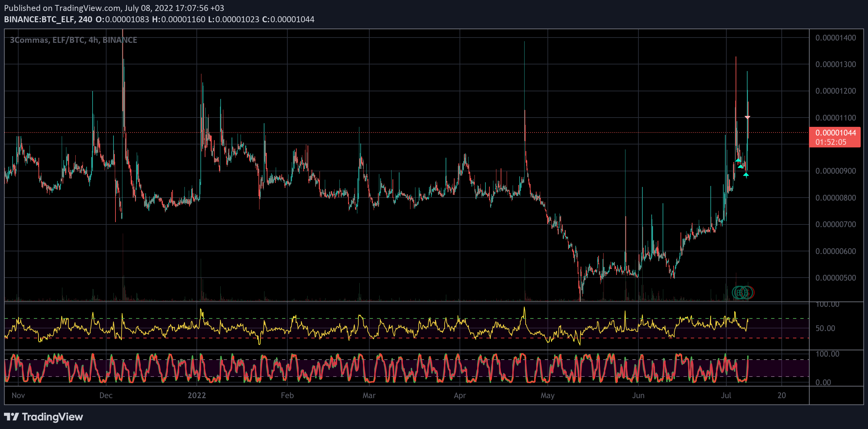Viewport: 868px width, 429px height.
Task: Click the 0.00001400 price axis label
Action: coord(835,38)
